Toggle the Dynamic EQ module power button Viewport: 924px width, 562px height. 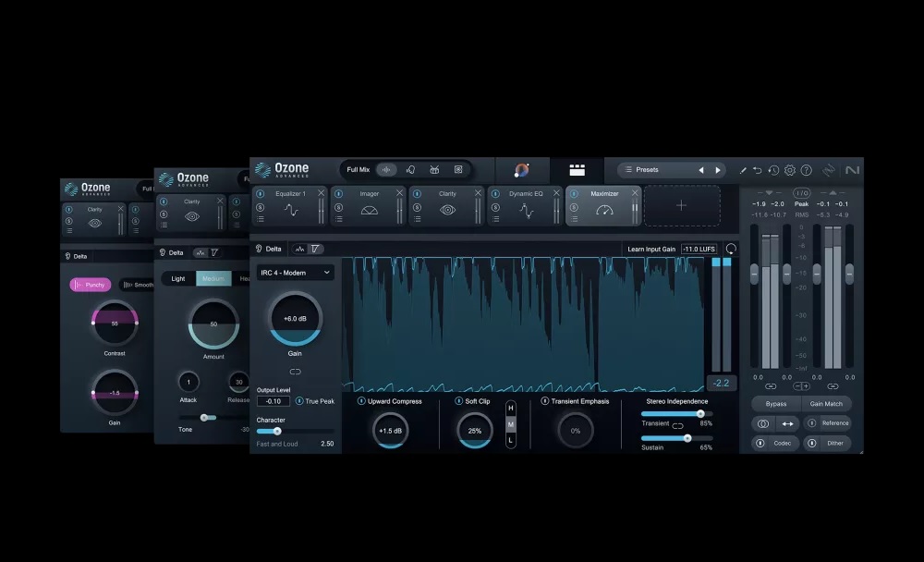point(495,193)
